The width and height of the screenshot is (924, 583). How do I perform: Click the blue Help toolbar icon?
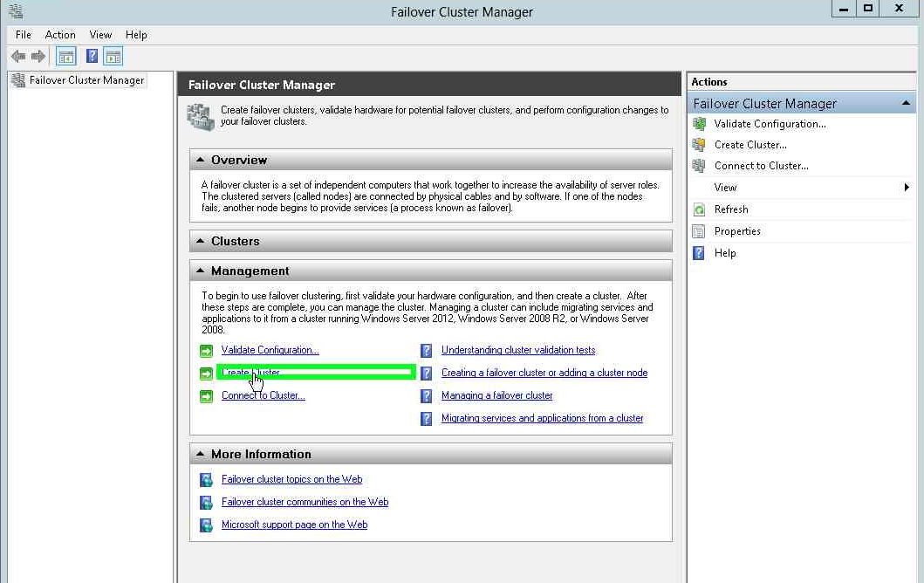coord(92,56)
